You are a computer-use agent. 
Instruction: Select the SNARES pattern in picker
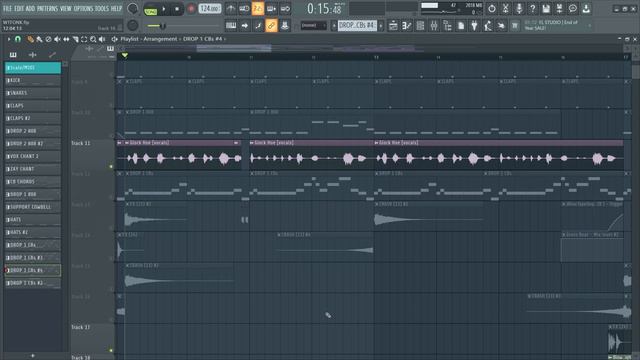tap(33, 93)
